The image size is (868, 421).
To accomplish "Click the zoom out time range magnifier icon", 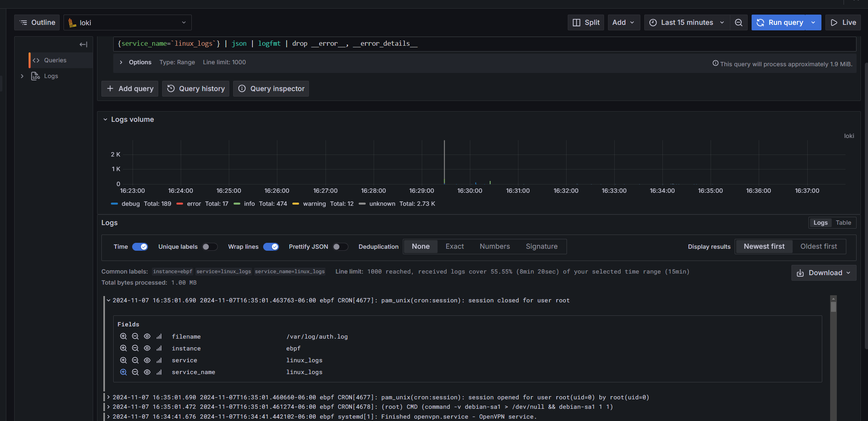I will pos(739,22).
